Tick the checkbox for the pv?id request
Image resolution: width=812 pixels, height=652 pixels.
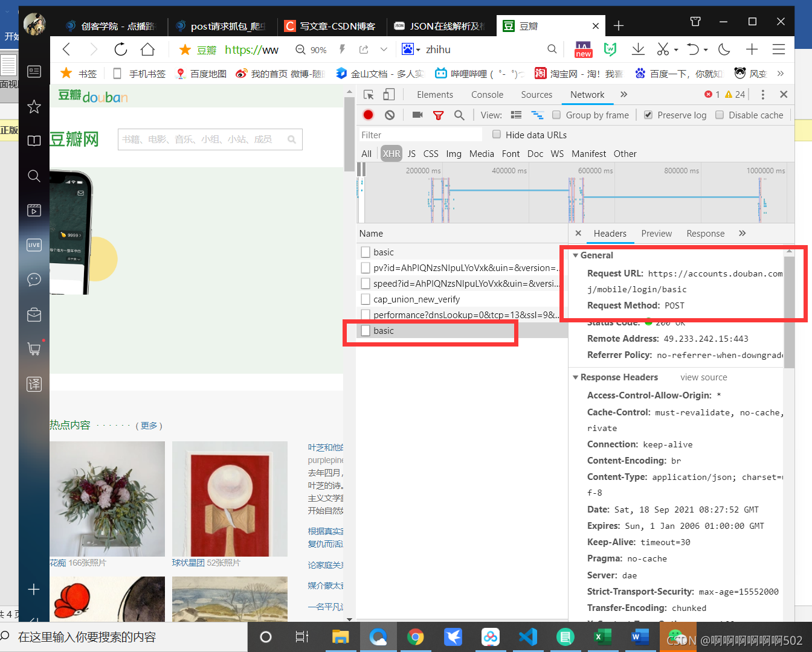[366, 267]
